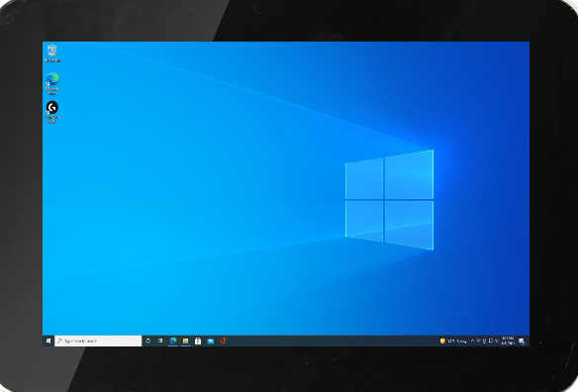Launch Office from the taskbar

pos(223,342)
